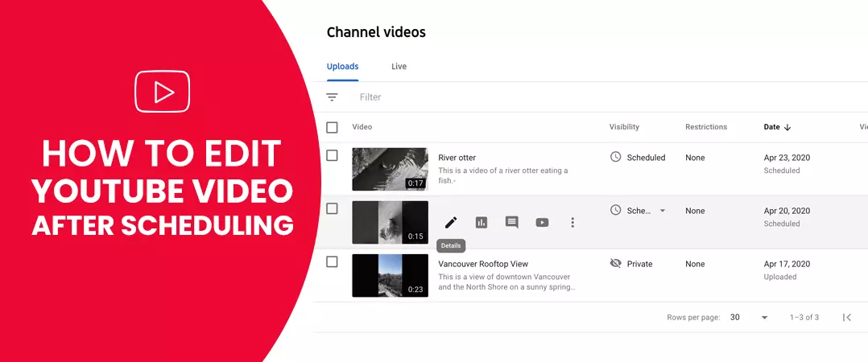Click None restriction in Vancouver row
Screen dimensions: 868x362
point(695,264)
